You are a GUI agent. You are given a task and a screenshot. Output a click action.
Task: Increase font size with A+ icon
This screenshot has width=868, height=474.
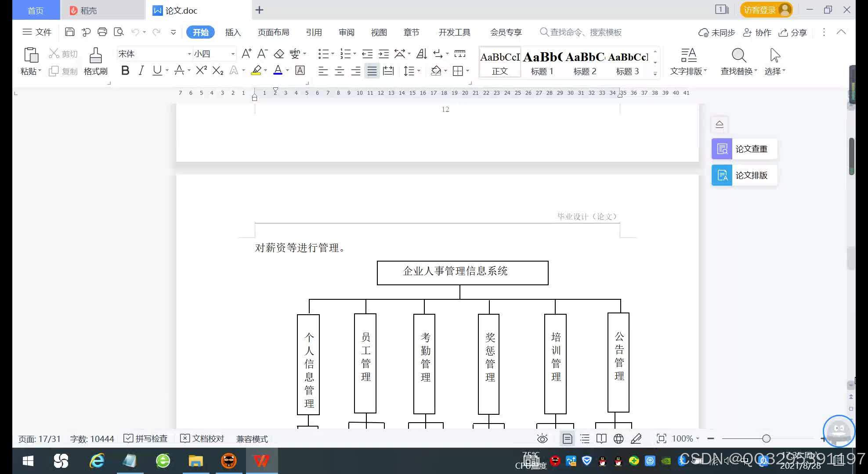(x=246, y=54)
